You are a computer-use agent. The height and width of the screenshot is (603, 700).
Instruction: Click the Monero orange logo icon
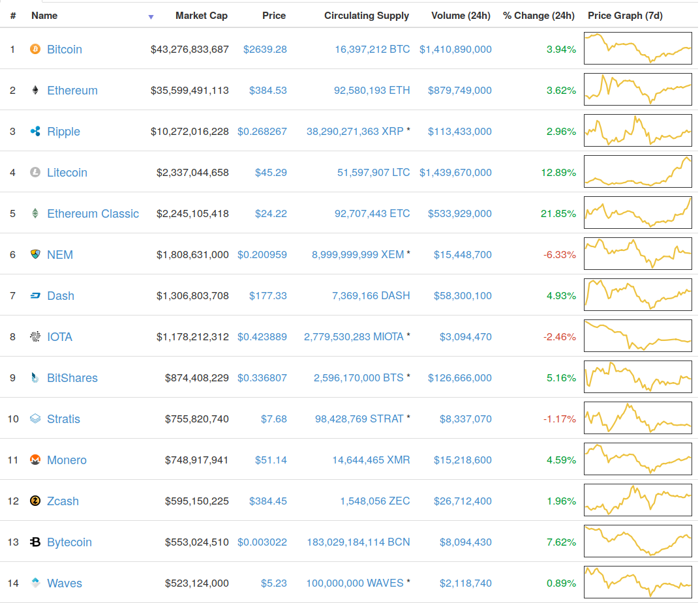[35, 460]
